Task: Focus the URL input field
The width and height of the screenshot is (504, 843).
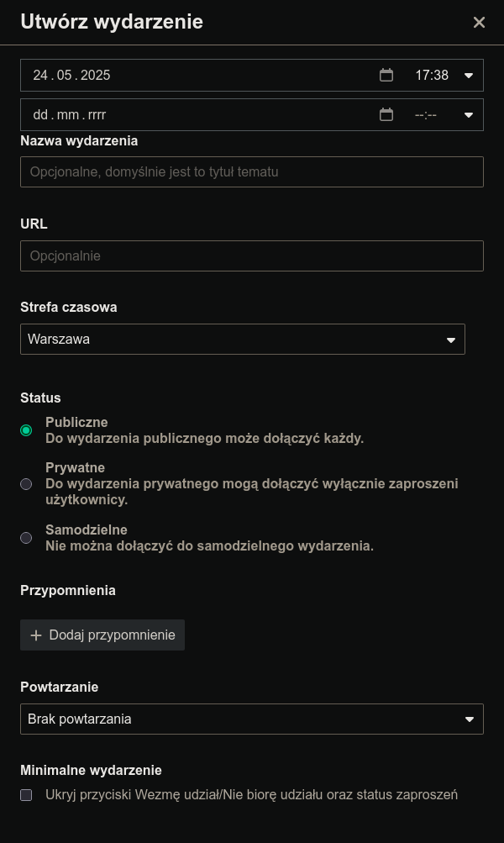Action: 251,256
